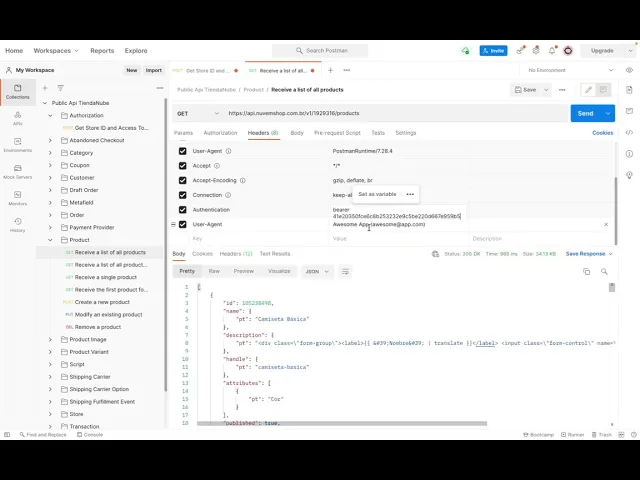
Task: Uncheck the Authentication header checkbox
Action: 182,210
